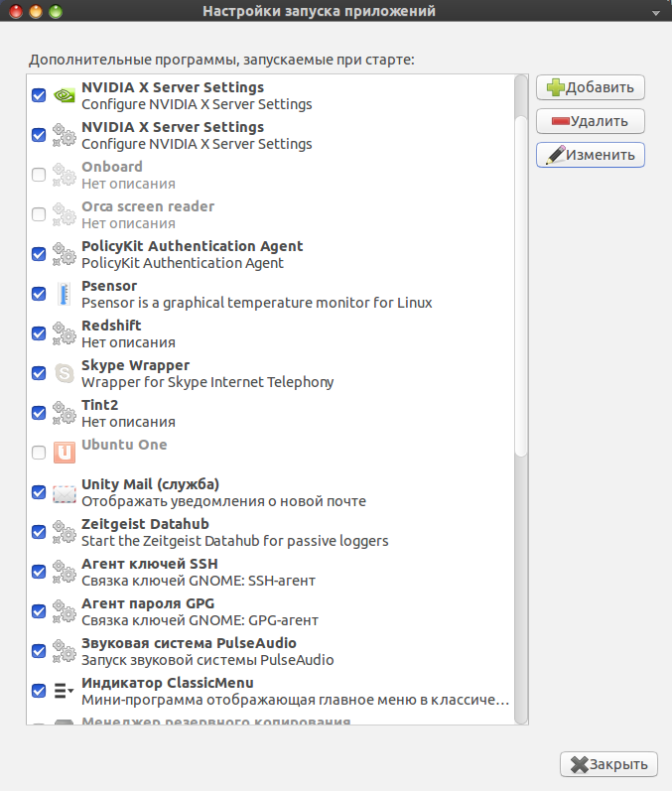Select the Orca screen reader row title
The image size is (672, 791).
point(148,206)
